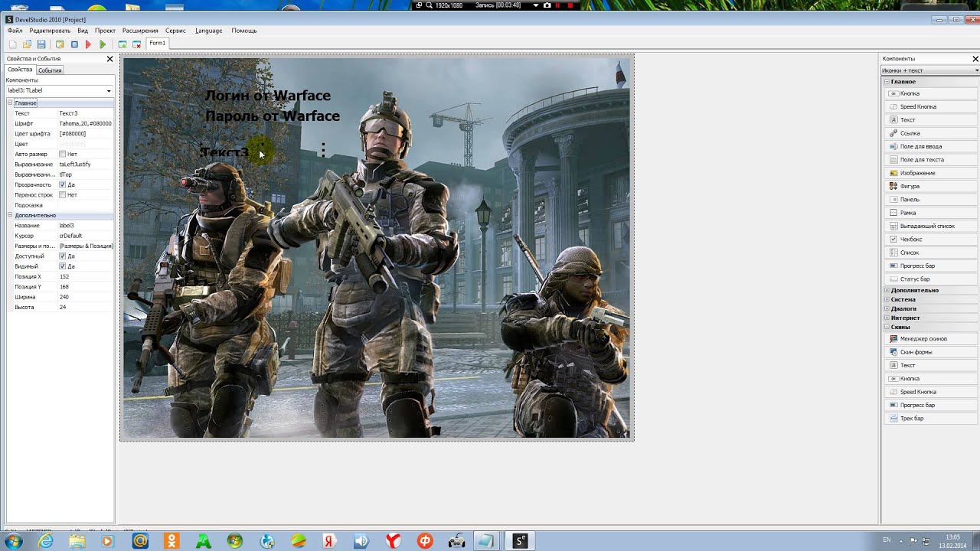Expand the Интернет component group
Image resolution: width=980 pixels, height=551 pixels.
(887, 318)
